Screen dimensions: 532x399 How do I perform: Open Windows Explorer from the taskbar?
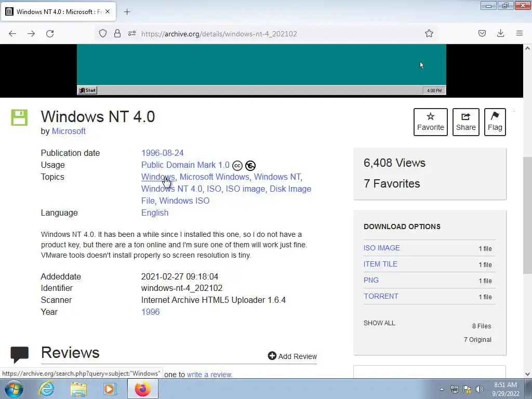tap(78, 389)
